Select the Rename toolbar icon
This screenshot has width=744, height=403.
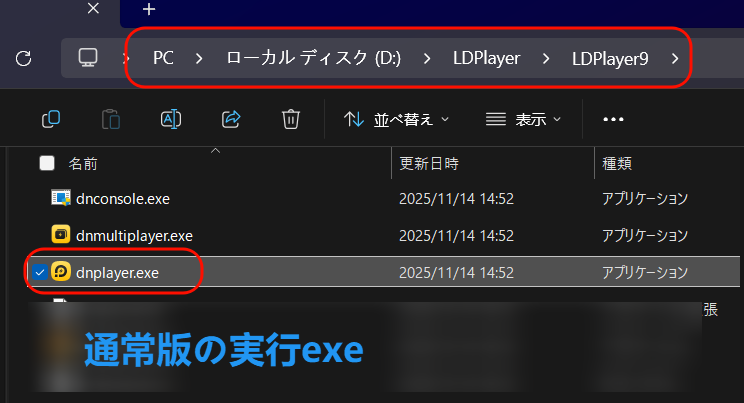click(171, 119)
